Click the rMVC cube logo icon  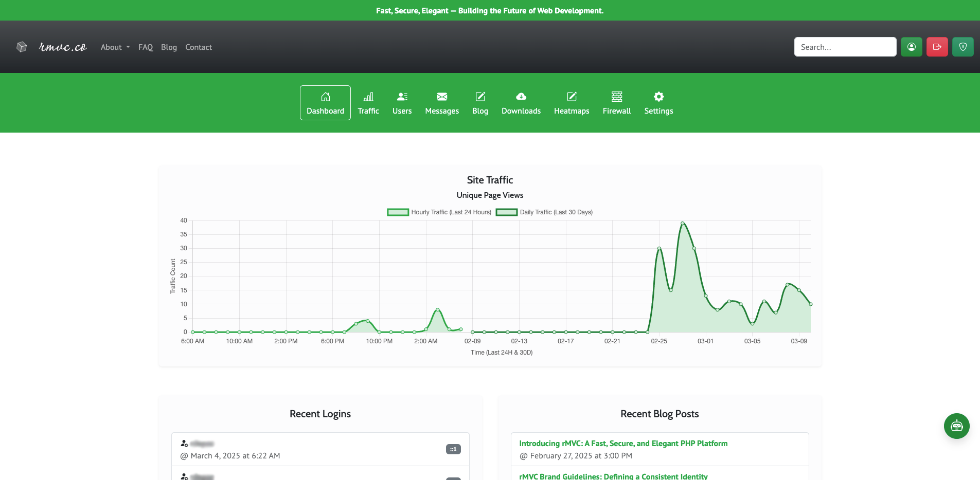pyautogui.click(x=22, y=47)
